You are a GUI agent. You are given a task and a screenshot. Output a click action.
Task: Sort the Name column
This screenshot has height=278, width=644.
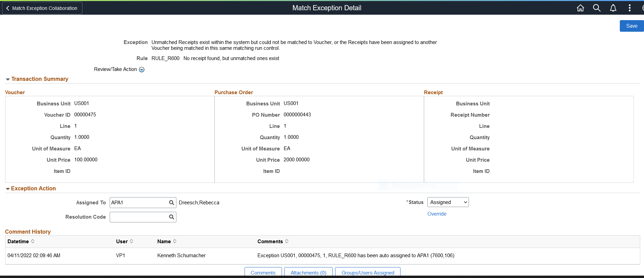(175, 241)
